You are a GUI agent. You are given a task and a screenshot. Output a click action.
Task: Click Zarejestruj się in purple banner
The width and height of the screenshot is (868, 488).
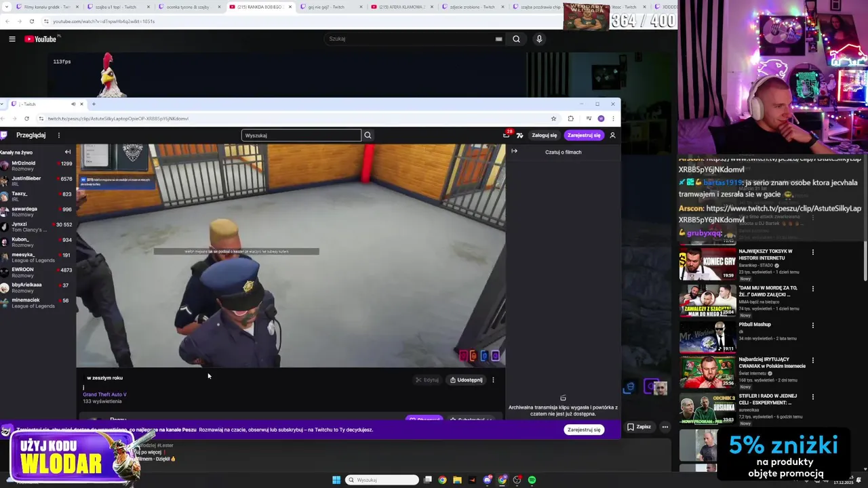[584, 430]
